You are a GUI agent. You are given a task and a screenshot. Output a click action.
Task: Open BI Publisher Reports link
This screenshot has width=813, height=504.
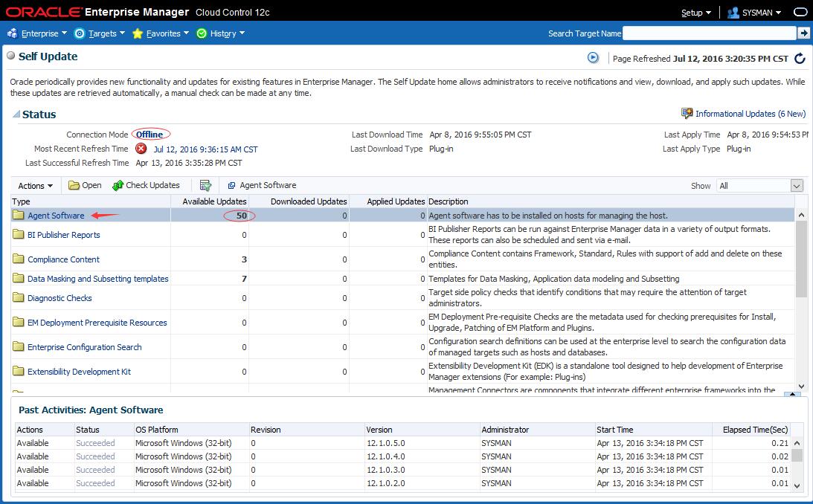click(x=64, y=235)
